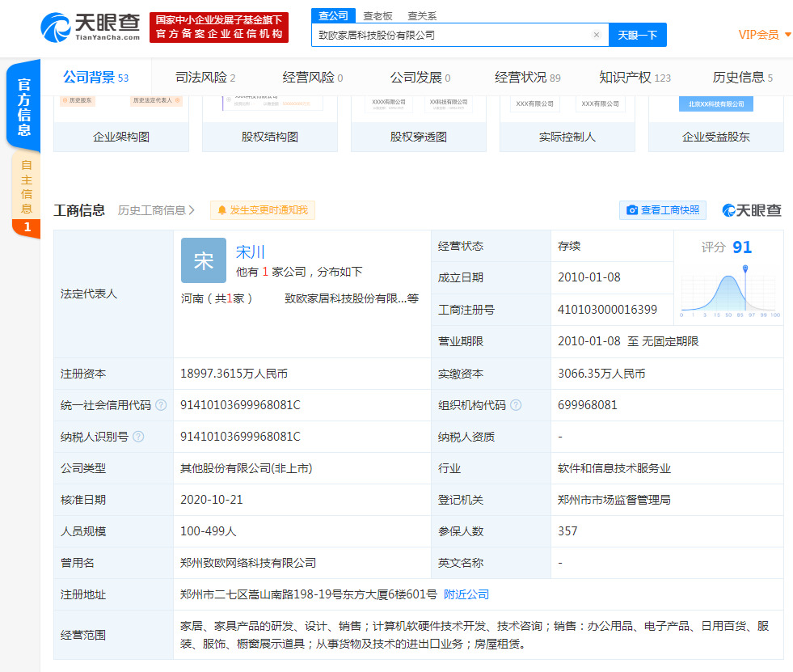The height and width of the screenshot is (672, 793).
Task: Click the 组织机构代码 value 699968081
Action: tap(587, 405)
